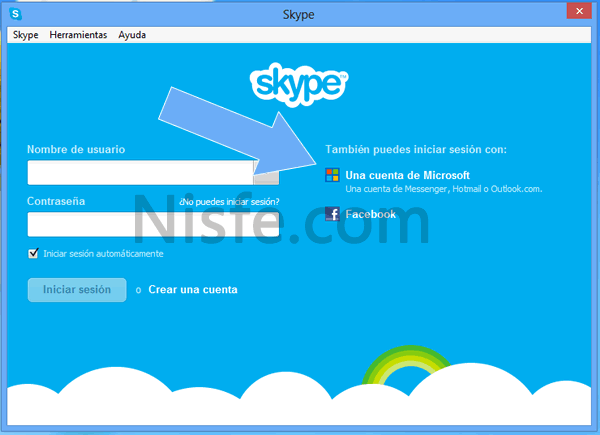Click the 'También puedes iniciar sesión con:' text

click(x=416, y=149)
